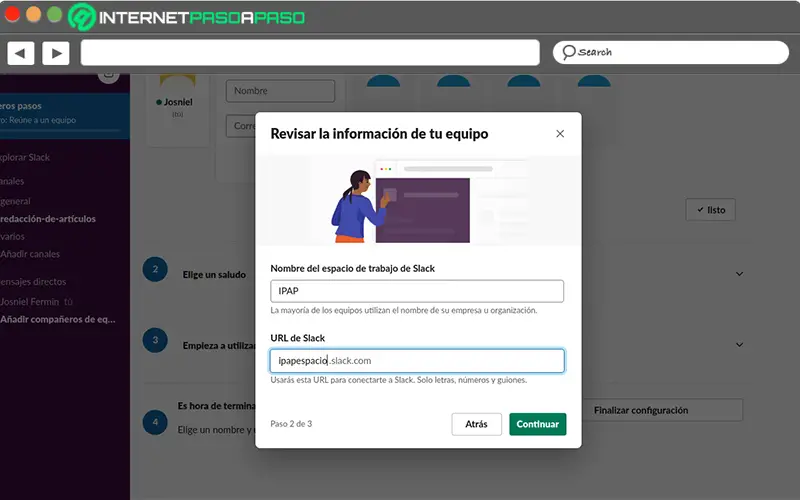Click the listo checkmark button
Image resolution: width=800 pixels, height=500 pixels.
tap(711, 210)
